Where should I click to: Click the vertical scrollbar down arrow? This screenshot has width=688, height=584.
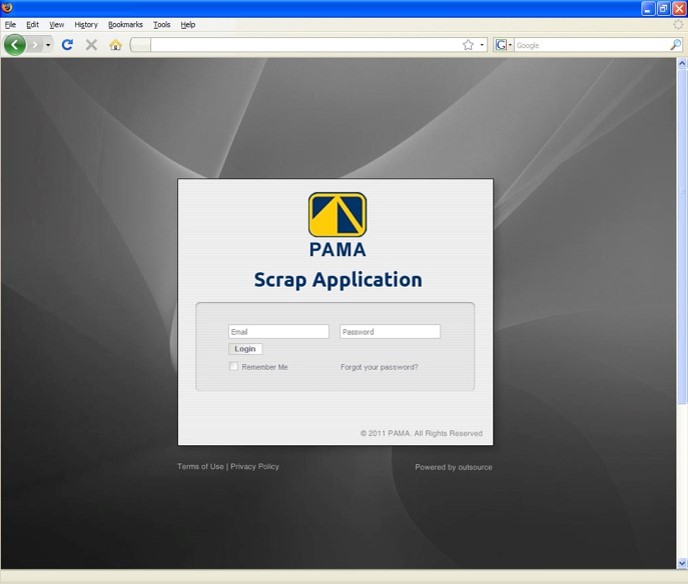point(682,564)
